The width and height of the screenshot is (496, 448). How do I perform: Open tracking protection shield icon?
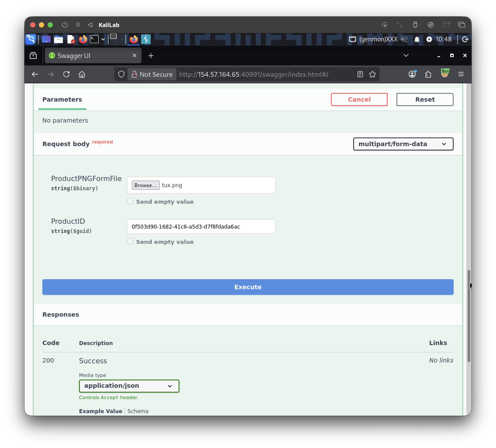coord(121,74)
